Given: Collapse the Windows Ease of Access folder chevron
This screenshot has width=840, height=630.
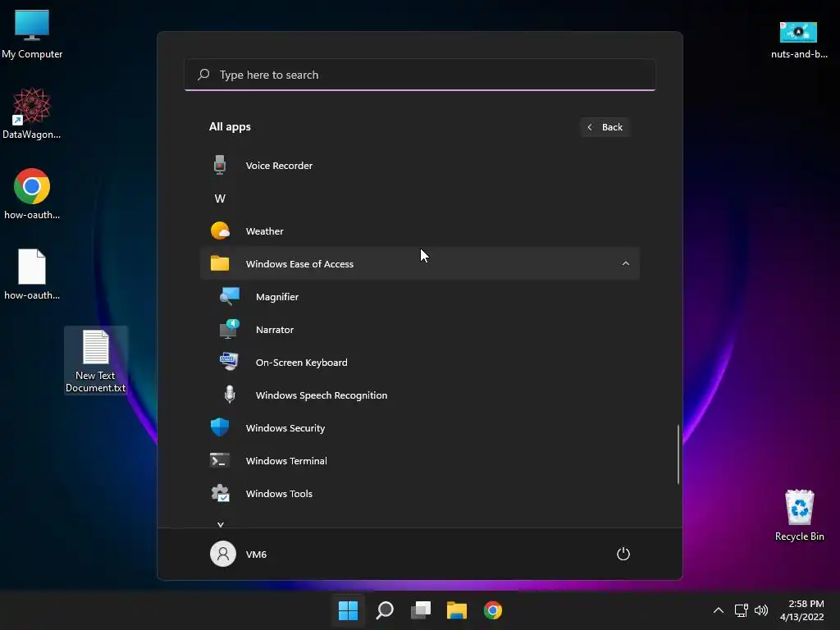Looking at the screenshot, I should (x=625, y=263).
